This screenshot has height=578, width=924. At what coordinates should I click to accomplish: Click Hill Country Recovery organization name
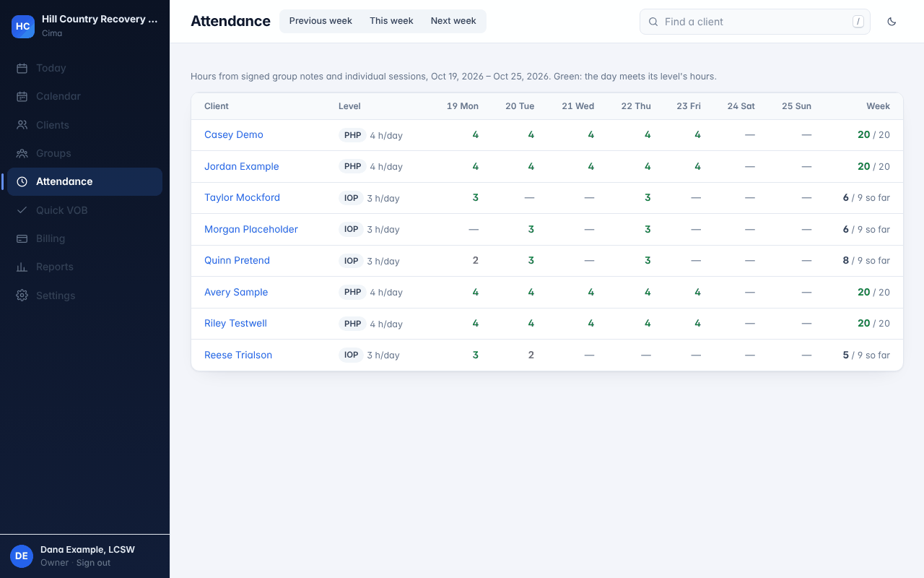point(100,20)
